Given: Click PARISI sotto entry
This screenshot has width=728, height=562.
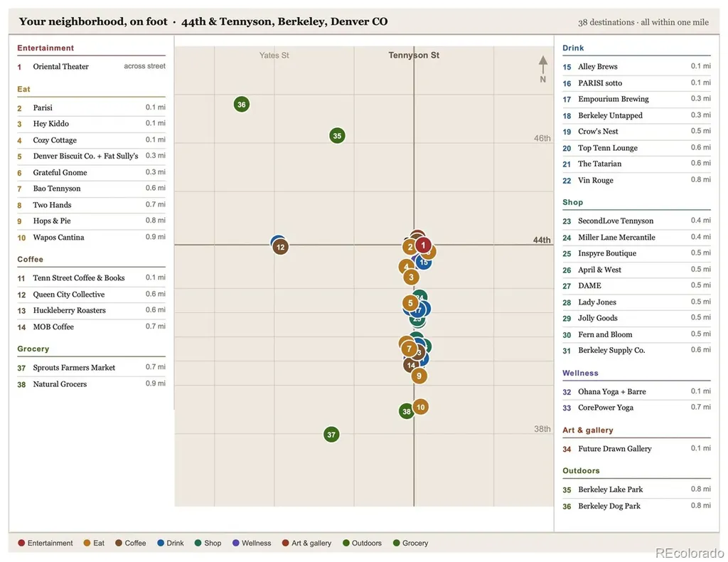Looking at the screenshot, I should tap(636, 83).
